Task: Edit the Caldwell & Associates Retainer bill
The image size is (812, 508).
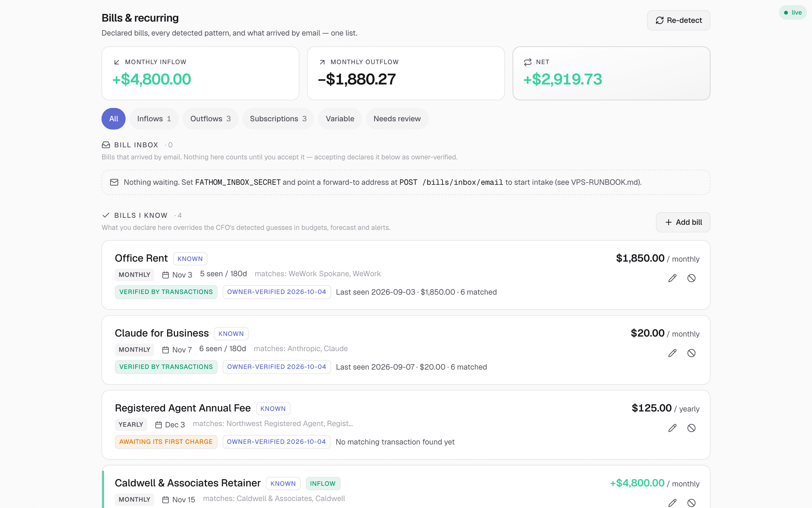Action: pyautogui.click(x=672, y=503)
